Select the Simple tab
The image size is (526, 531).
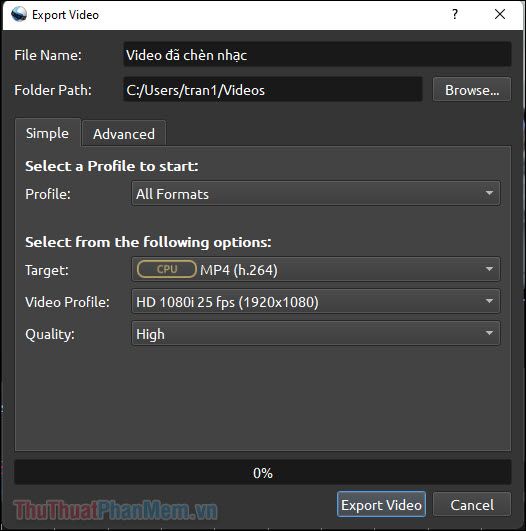tap(47, 133)
